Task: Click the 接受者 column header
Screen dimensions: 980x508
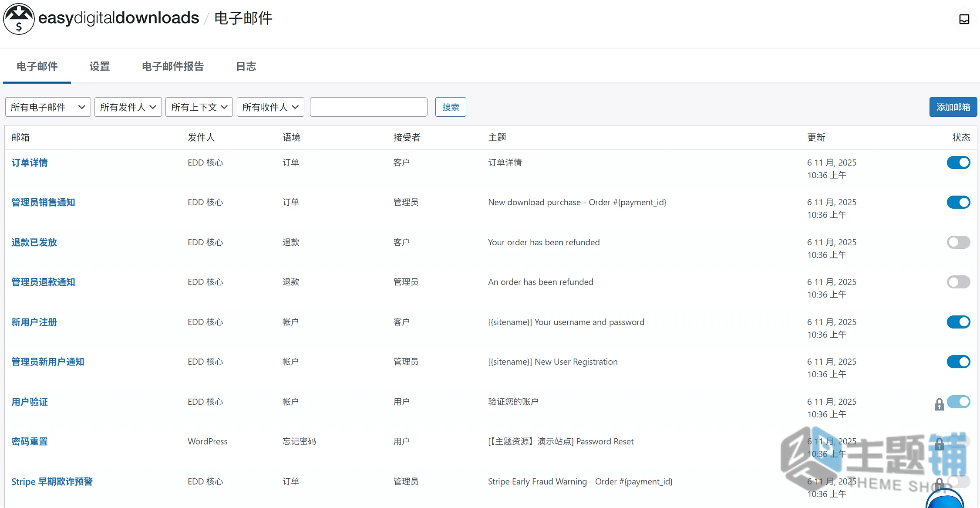Action: coord(407,137)
